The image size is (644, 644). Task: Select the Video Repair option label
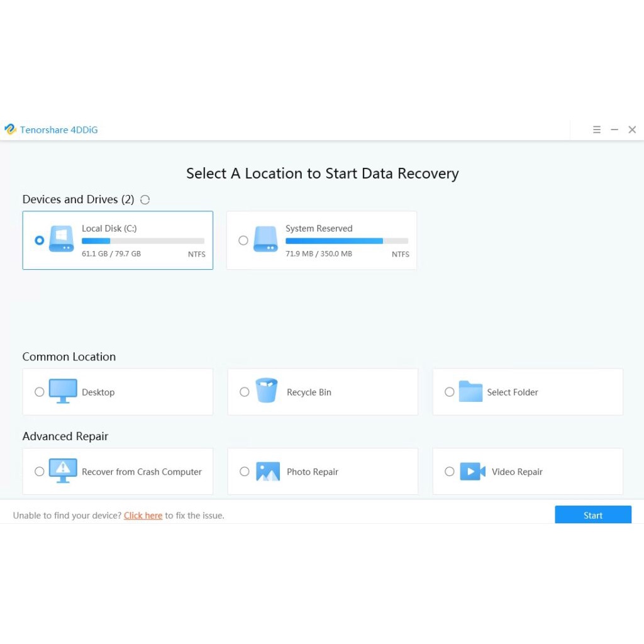click(517, 472)
